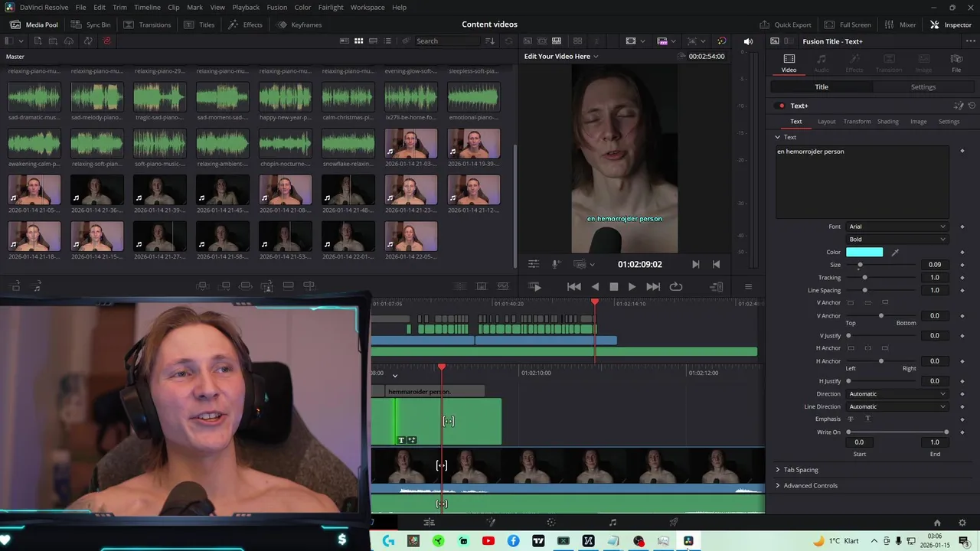This screenshot has height=551, width=980.
Task: Toggle the Text+ enable switch
Action: click(781, 106)
